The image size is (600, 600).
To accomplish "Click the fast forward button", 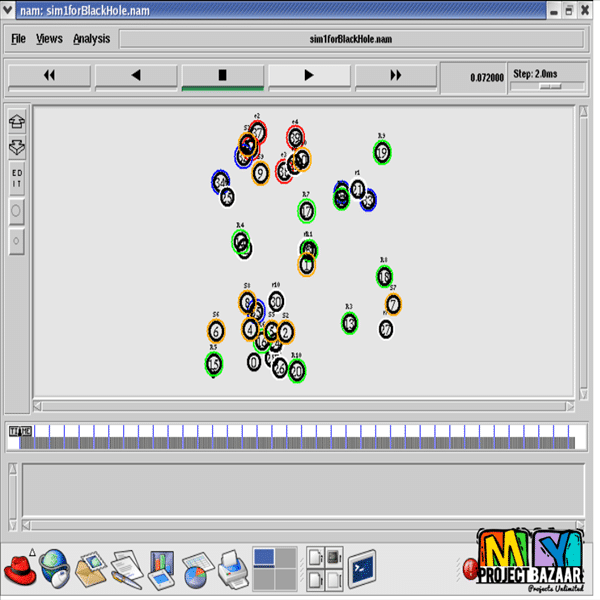I will (x=395, y=76).
